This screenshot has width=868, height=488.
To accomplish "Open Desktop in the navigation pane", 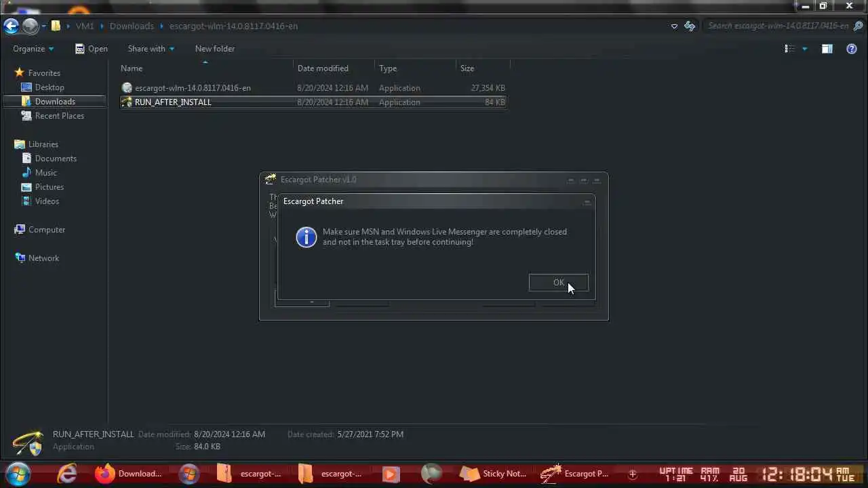I will click(x=50, y=87).
